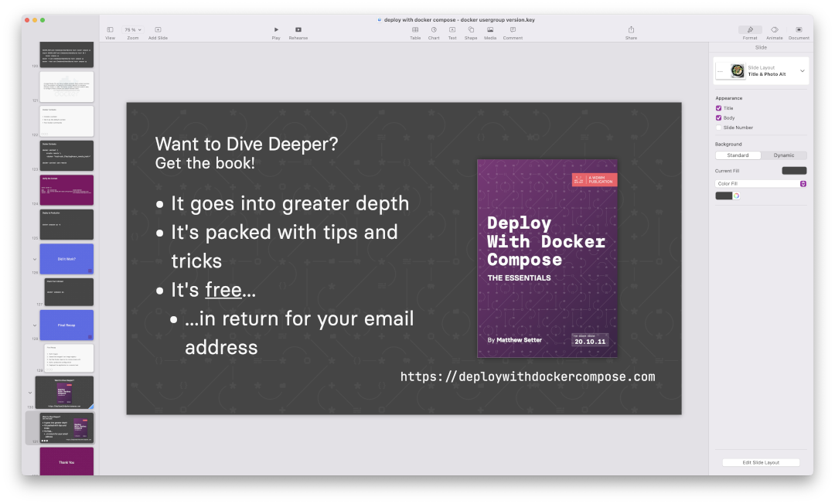Click Edit Slide Layout button
This screenshot has height=504, width=835.
[761, 462]
